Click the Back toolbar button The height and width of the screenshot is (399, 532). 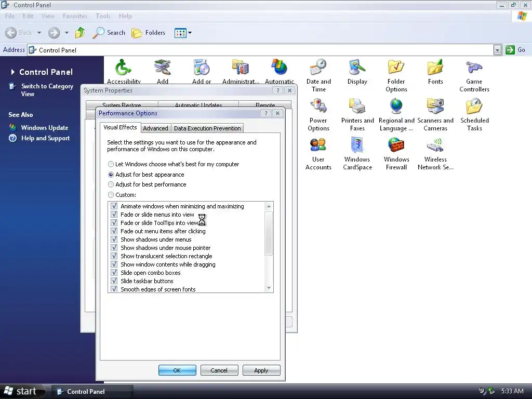point(19,33)
